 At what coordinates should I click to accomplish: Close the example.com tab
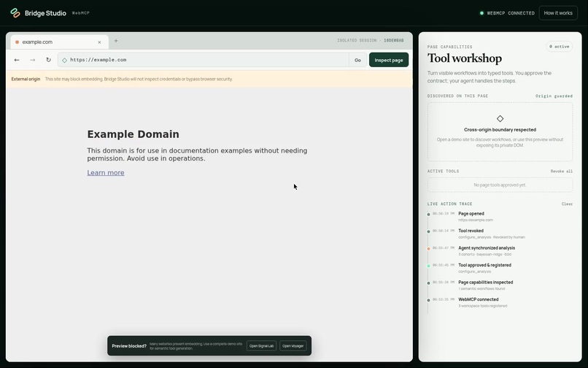pos(99,42)
